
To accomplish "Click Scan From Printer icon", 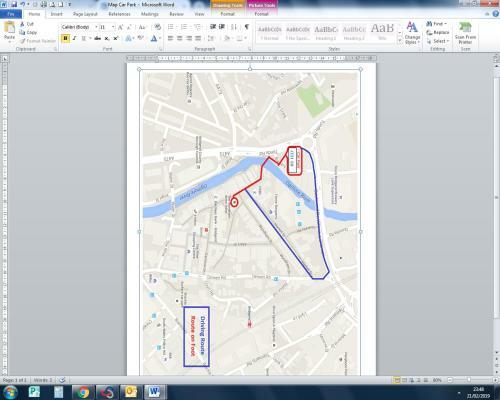I will pos(465,33).
